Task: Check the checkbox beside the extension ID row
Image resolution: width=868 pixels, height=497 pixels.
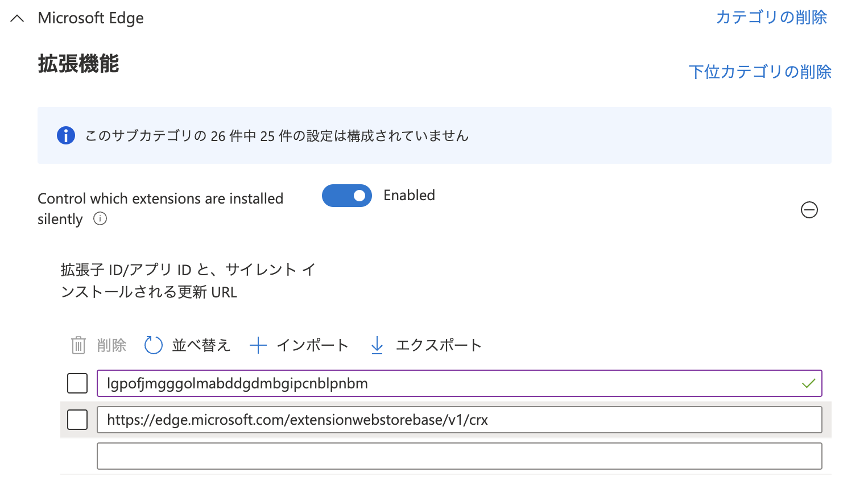Action: pos(77,383)
